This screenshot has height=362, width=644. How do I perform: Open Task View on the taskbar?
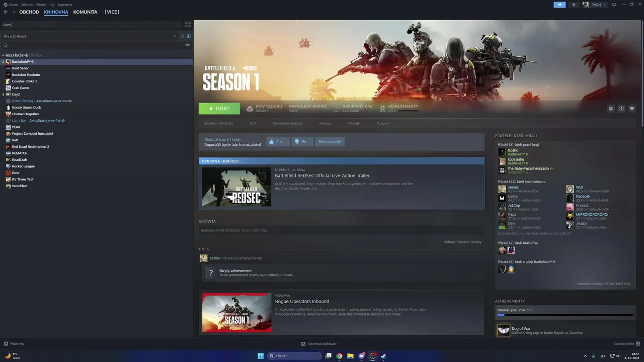tap(329, 356)
